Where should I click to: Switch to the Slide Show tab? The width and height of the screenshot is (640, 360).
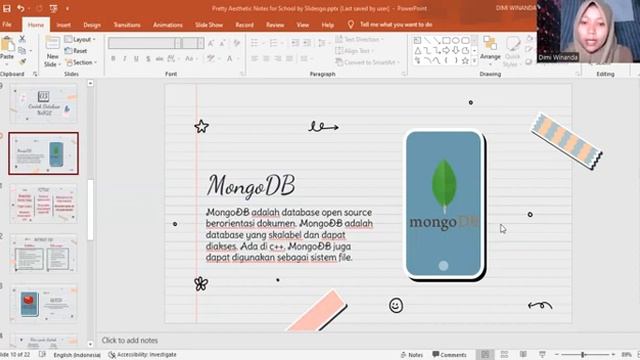click(x=209, y=25)
